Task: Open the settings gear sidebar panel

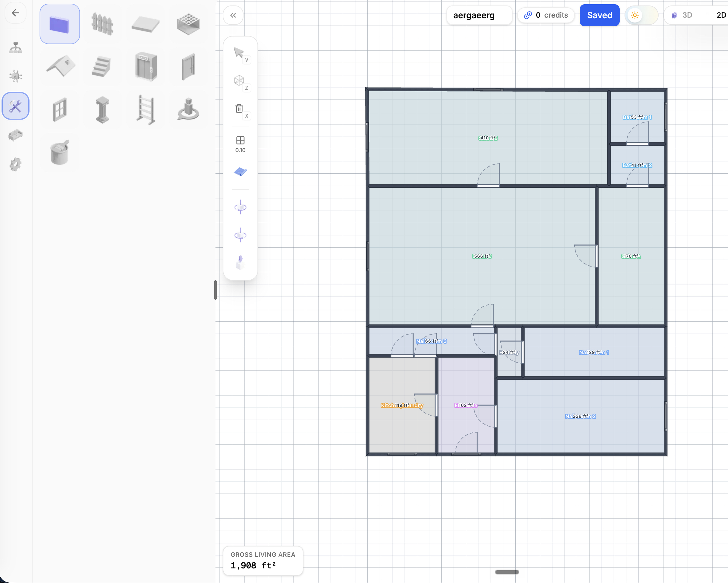Action: point(15,164)
